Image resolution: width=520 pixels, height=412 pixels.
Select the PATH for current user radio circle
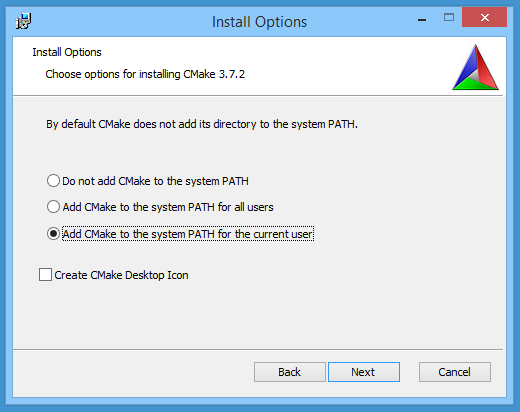pos(53,234)
